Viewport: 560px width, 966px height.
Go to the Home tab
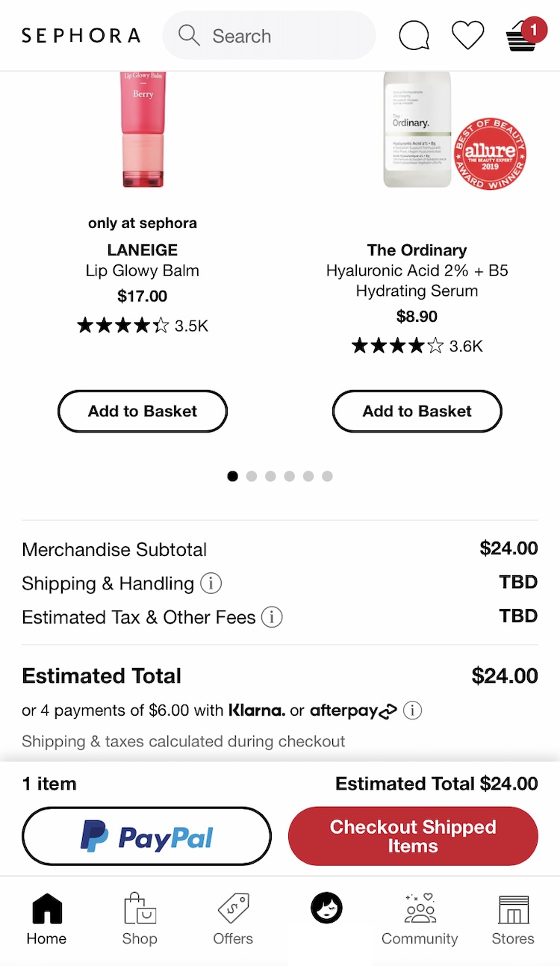(46, 919)
